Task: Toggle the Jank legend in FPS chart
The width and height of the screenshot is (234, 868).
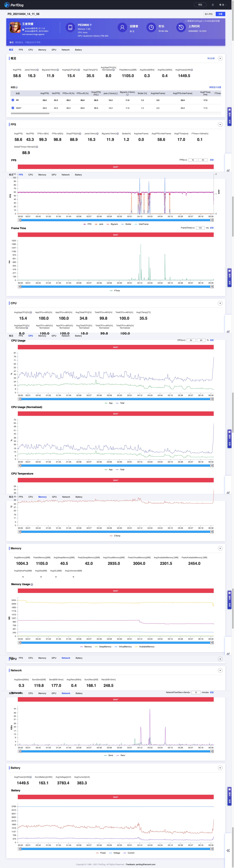Action: (99, 224)
